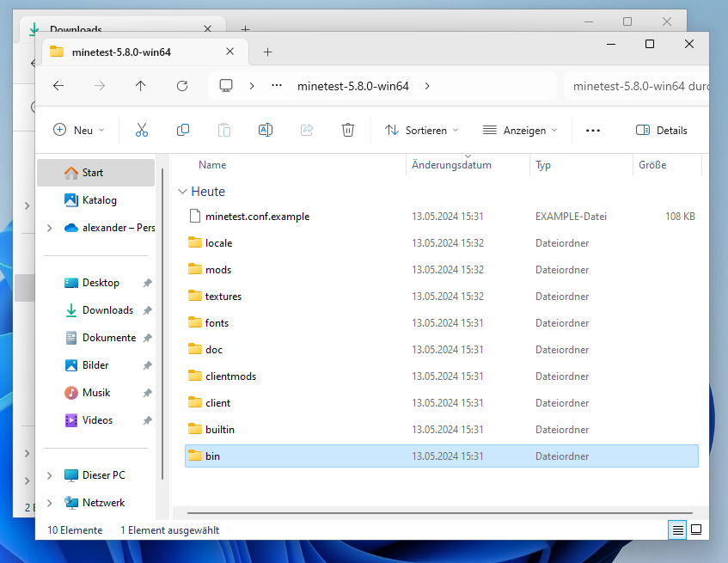Click the Delete trash can icon
The height and width of the screenshot is (563, 728).
348,130
